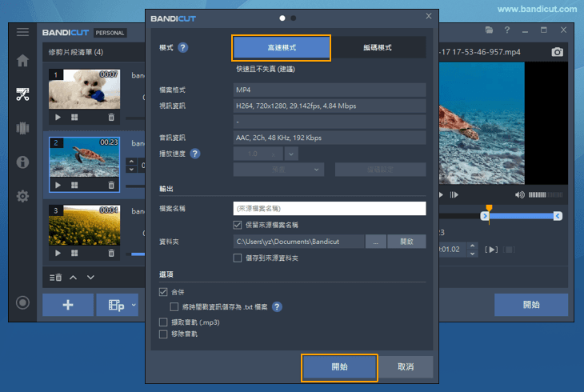Enable save split info as .txt checkbox

(174, 306)
